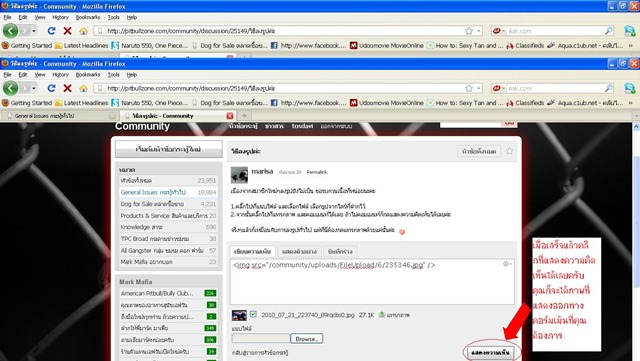Click bookmark star in background window's URL bar
The width and height of the screenshot is (640, 361).
click(x=469, y=31)
